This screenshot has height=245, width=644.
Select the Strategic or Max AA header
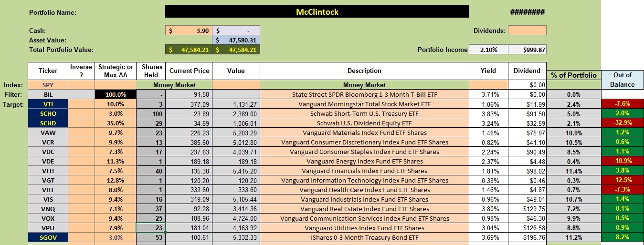116,71
